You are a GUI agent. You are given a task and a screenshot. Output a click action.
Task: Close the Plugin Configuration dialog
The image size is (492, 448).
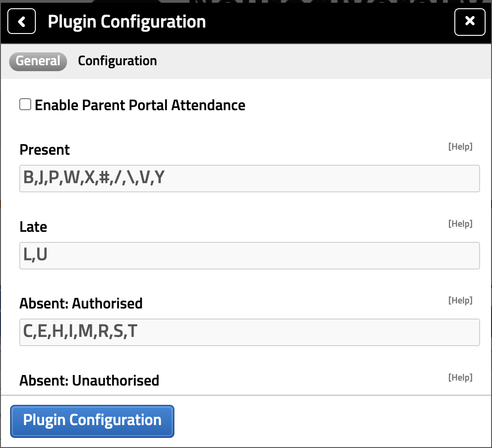470,22
